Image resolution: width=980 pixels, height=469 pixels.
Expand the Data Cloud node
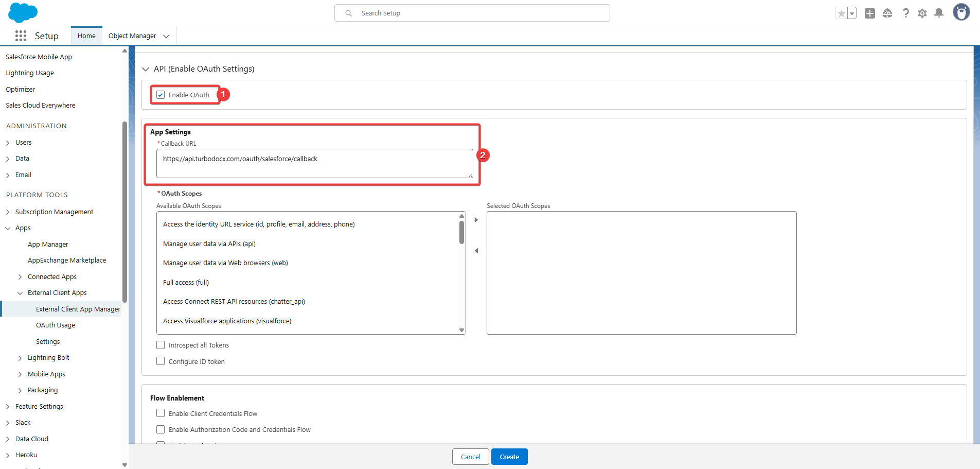(x=8, y=439)
